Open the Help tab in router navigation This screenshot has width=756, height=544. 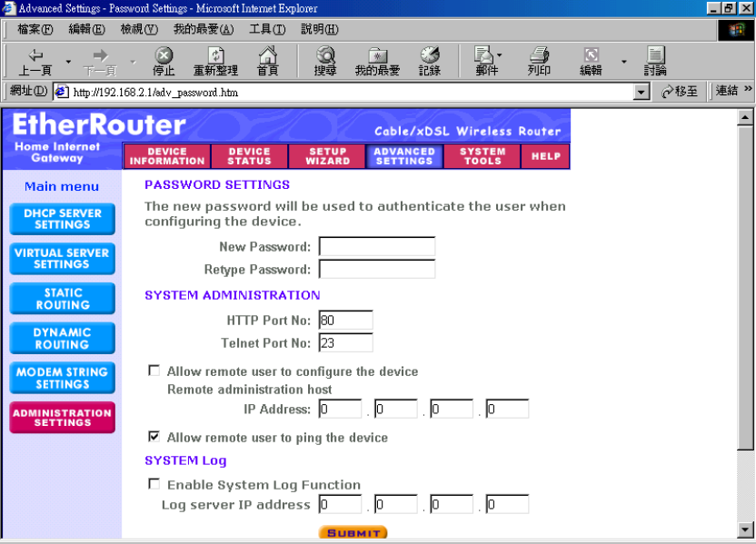[546, 156]
